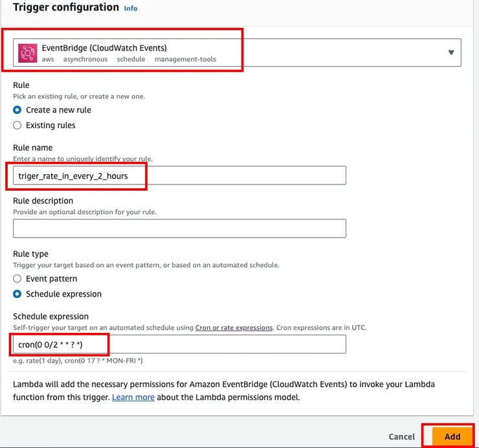
Task: Click the 'e.g. rate(1 day)' example text
Action: [78, 361]
